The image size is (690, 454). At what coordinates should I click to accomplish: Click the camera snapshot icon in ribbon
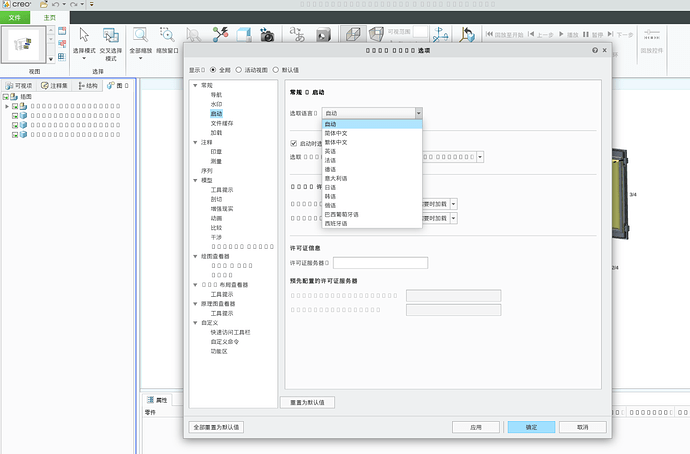pos(266,36)
